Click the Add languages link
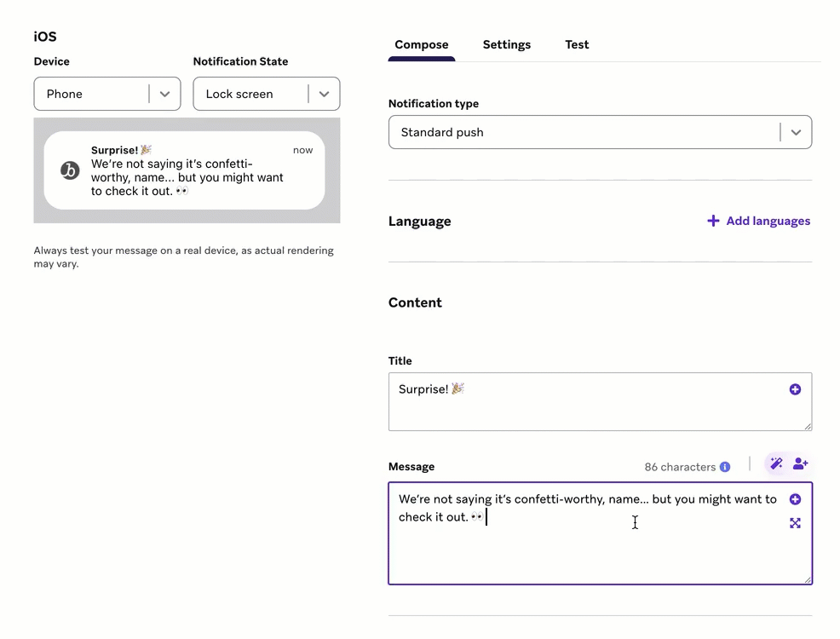Screen dimensions: 840x639 [x=758, y=221]
